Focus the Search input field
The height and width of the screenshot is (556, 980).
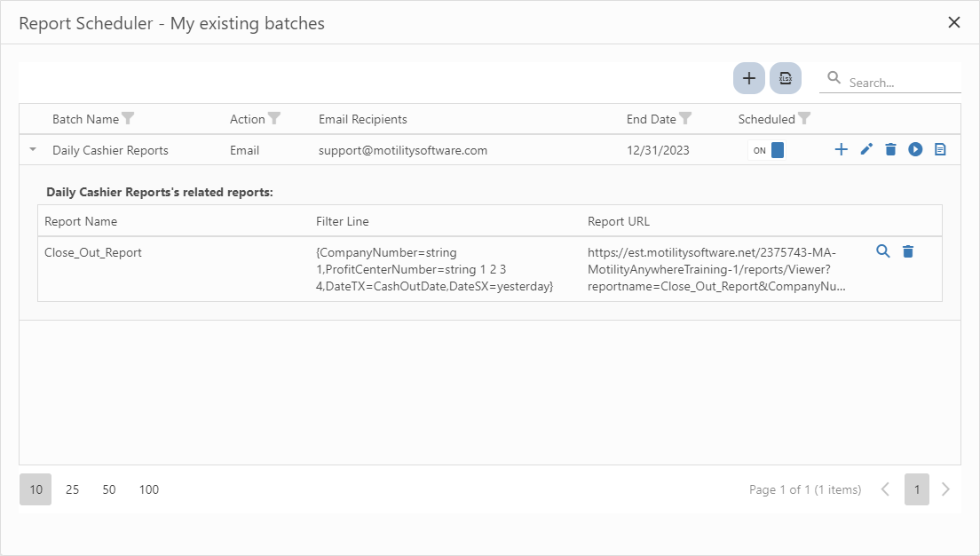tap(903, 83)
